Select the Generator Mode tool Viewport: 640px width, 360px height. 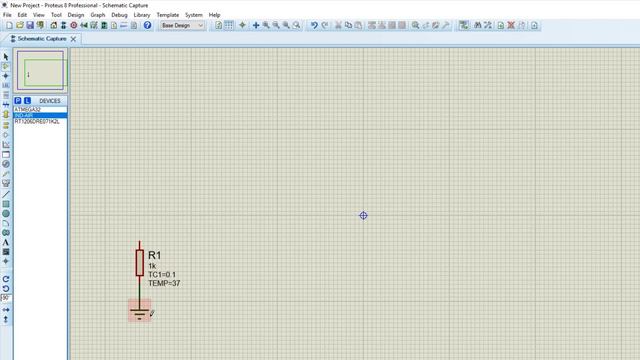pos(6,164)
